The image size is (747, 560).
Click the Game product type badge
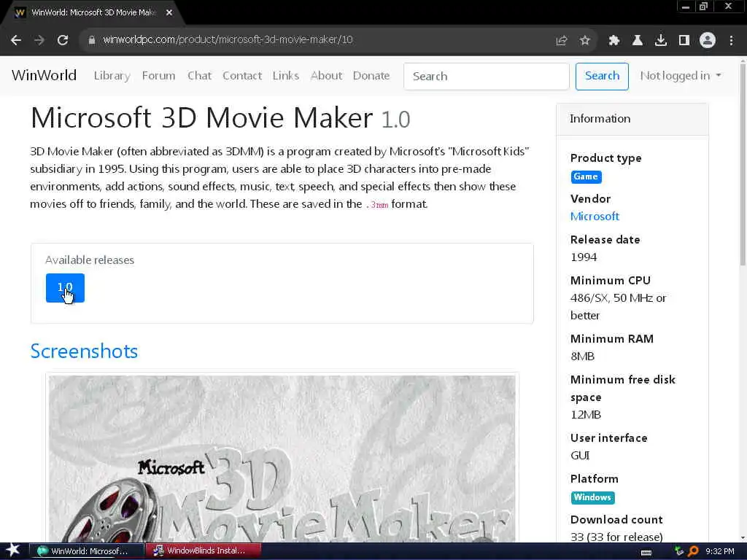tap(586, 176)
